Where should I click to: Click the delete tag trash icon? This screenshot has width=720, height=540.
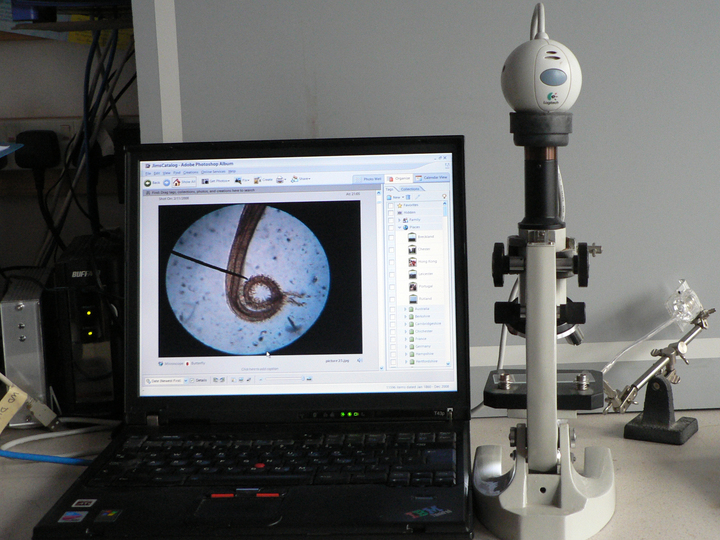coord(408,197)
